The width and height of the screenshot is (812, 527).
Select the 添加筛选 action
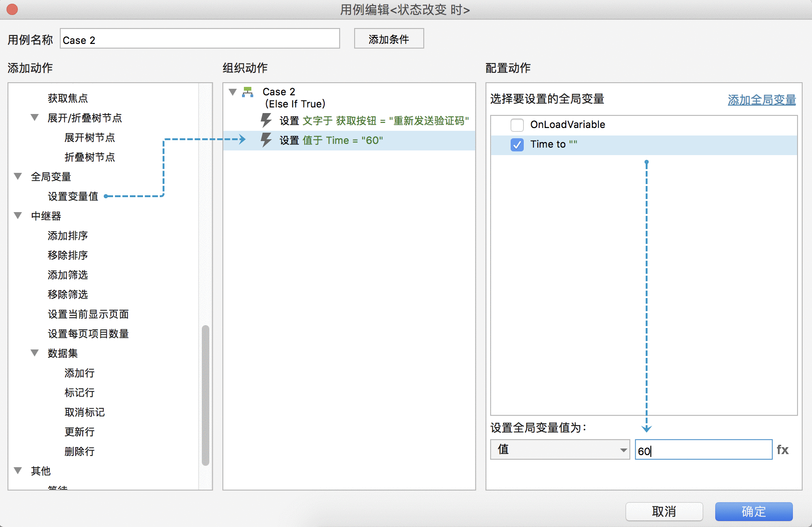[68, 275]
